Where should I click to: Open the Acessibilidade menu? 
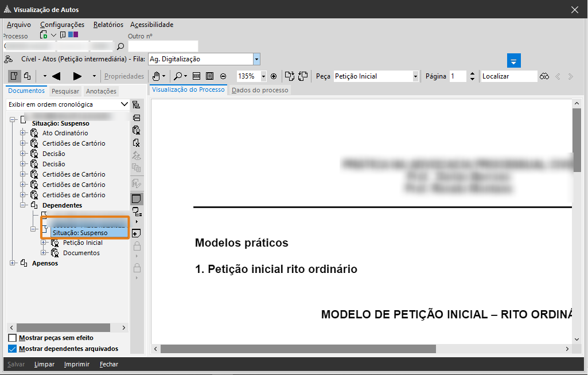click(x=152, y=25)
